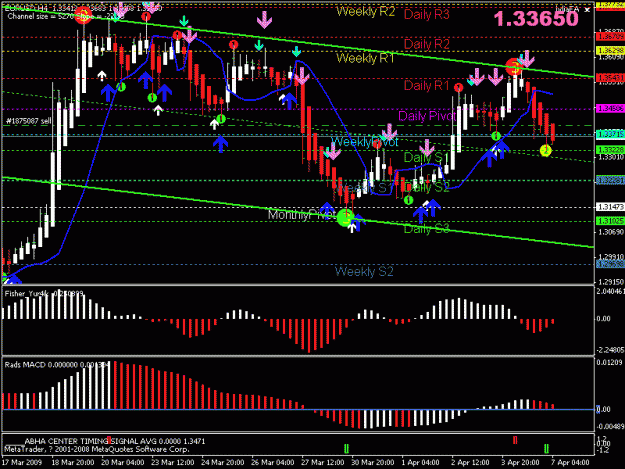Select the pink down arrow above Daily S1 label

426,147
